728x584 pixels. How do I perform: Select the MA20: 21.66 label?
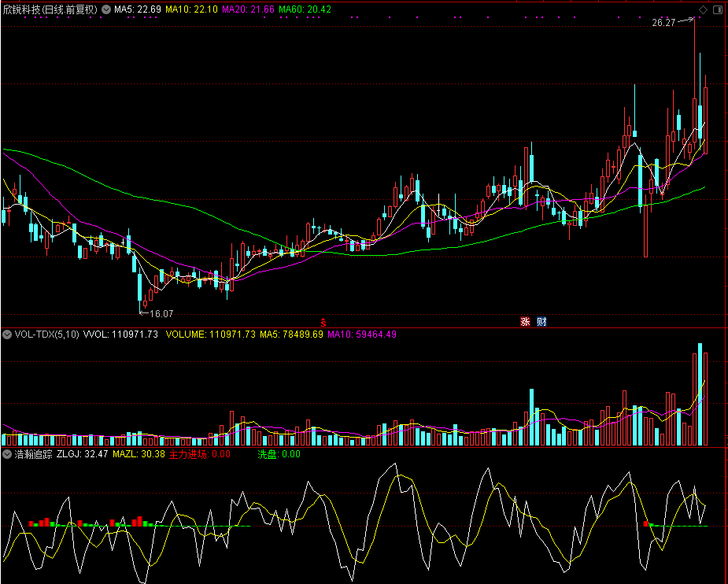(x=248, y=9)
